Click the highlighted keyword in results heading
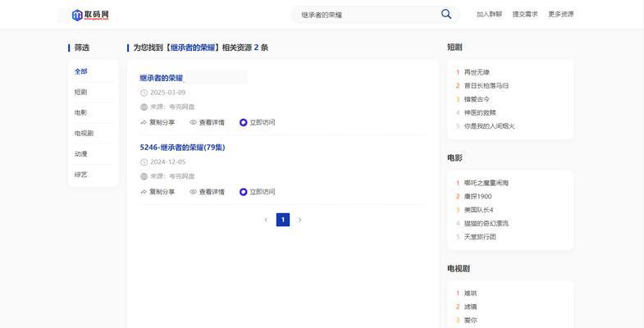The width and height of the screenshot is (644, 328). 193,48
